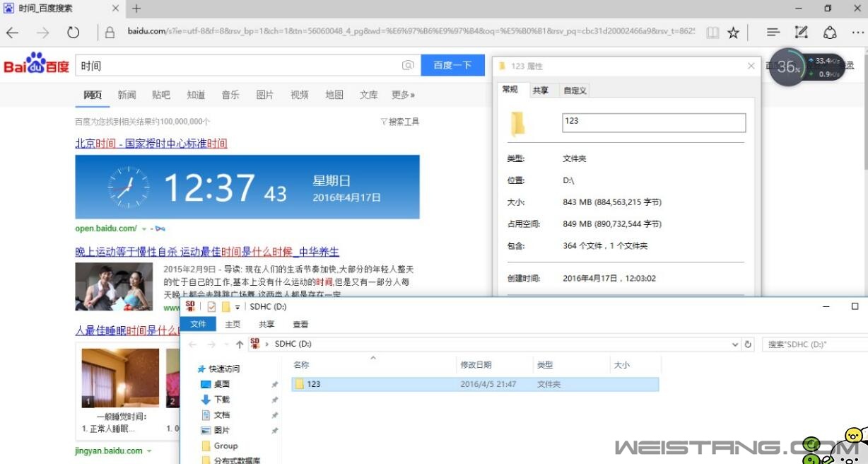Open Baidu camera image search icon
868x464 pixels.
coord(408,65)
